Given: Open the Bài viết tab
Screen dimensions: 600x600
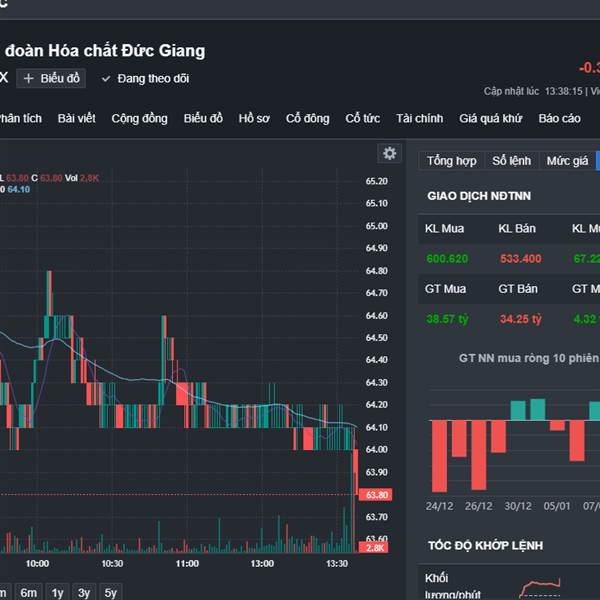Looking at the screenshot, I should (x=77, y=118).
